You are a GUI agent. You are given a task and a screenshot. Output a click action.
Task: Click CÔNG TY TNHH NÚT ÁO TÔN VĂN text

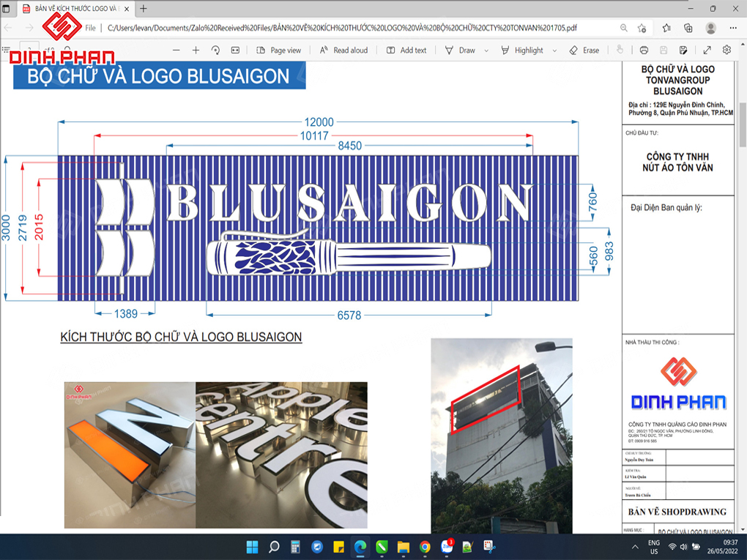[677, 162]
